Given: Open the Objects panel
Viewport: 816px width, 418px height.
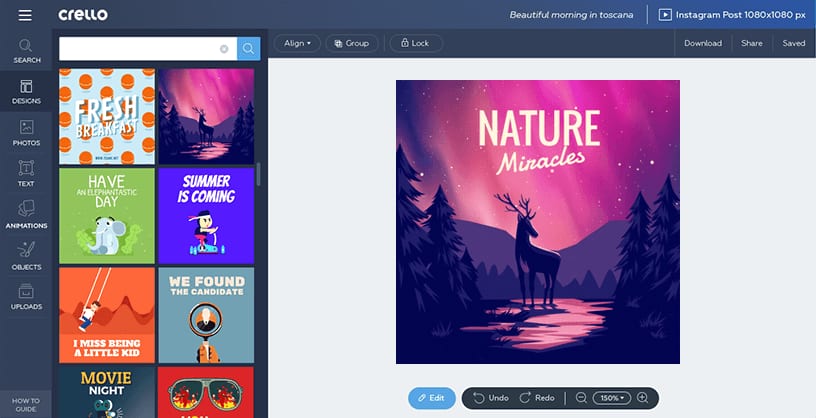Looking at the screenshot, I should coord(27,256).
